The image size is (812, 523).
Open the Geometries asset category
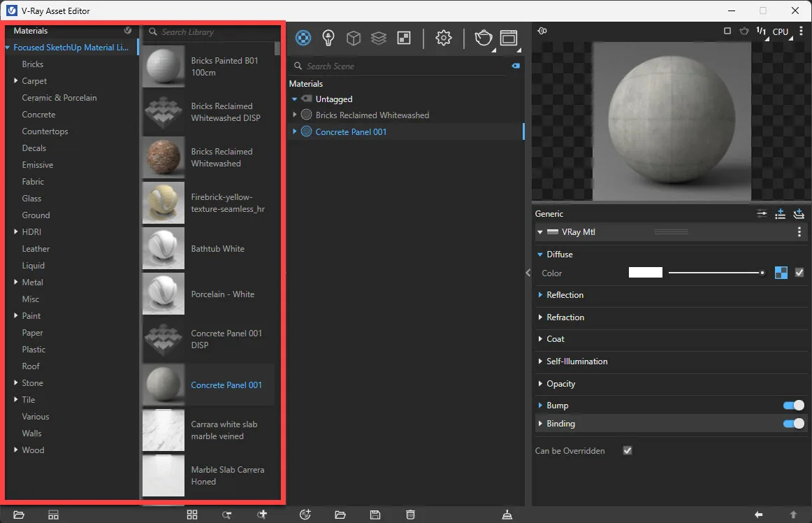pos(353,38)
